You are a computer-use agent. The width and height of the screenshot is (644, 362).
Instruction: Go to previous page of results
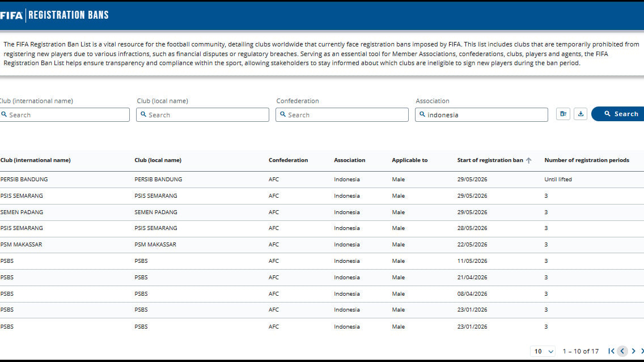tap(622, 351)
